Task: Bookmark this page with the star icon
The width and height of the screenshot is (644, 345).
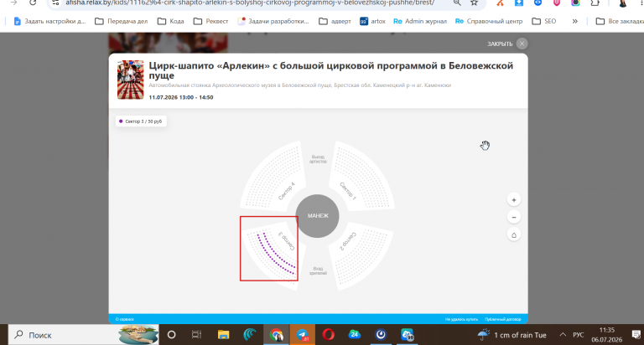Action: click(474, 3)
